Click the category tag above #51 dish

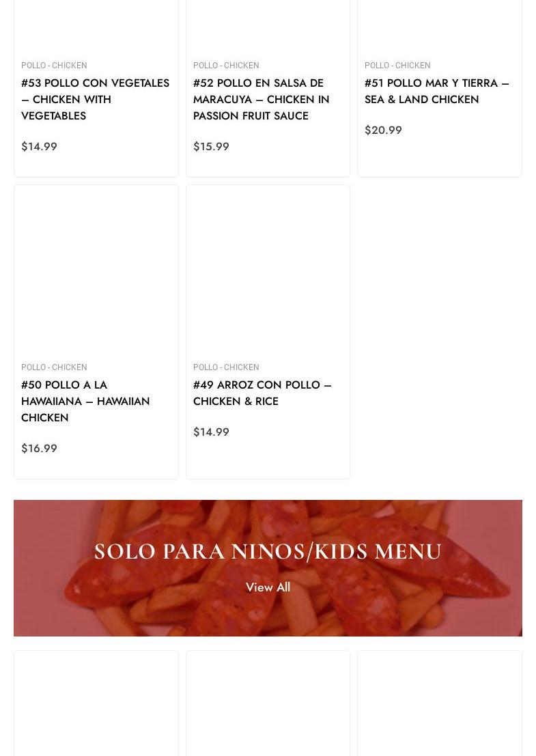click(x=397, y=66)
